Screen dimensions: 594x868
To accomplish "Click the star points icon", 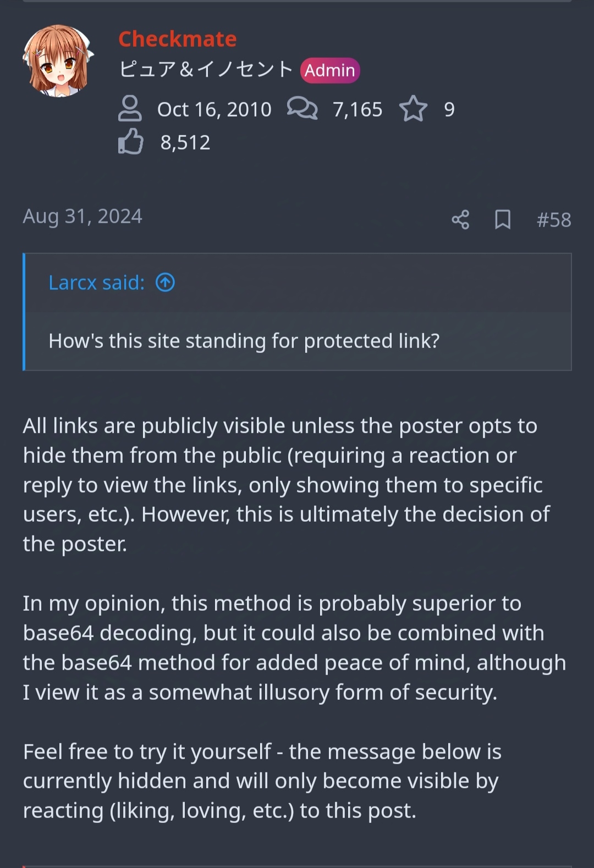I will [413, 109].
